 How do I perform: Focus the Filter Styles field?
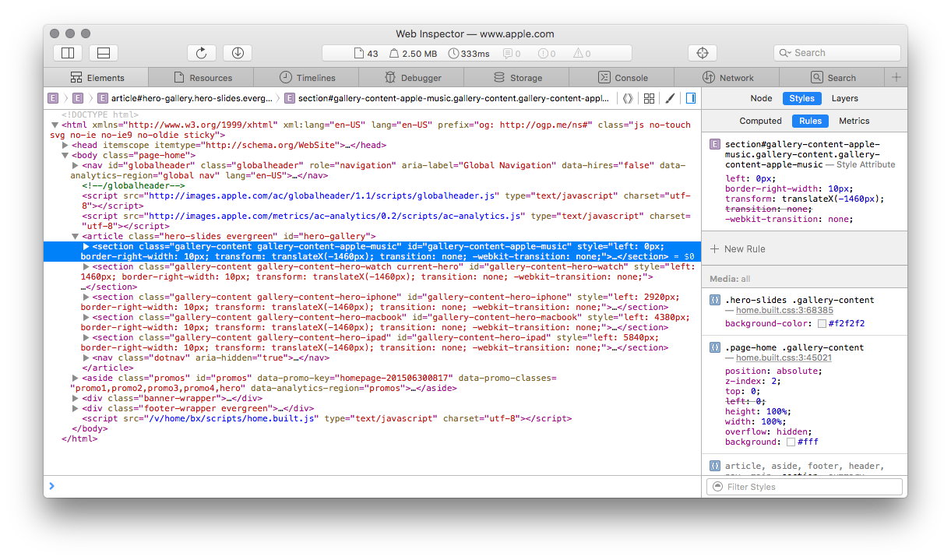[x=805, y=487]
